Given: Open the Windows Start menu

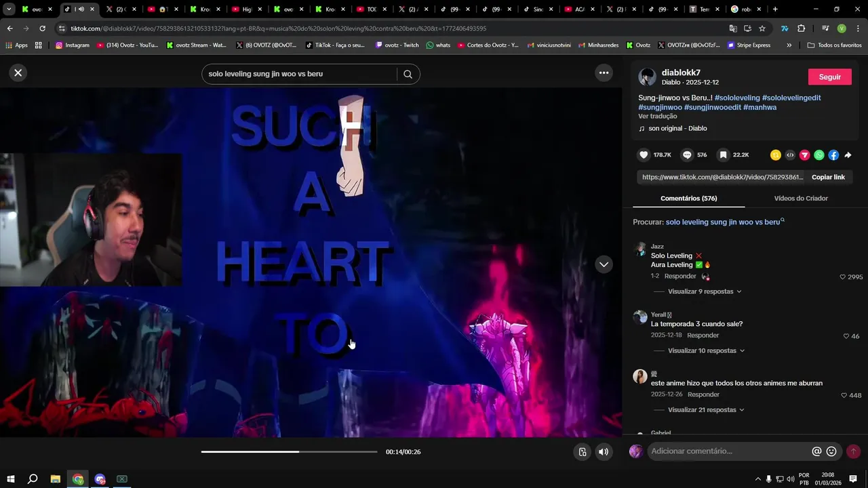Looking at the screenshot, I should coord(10,479).
